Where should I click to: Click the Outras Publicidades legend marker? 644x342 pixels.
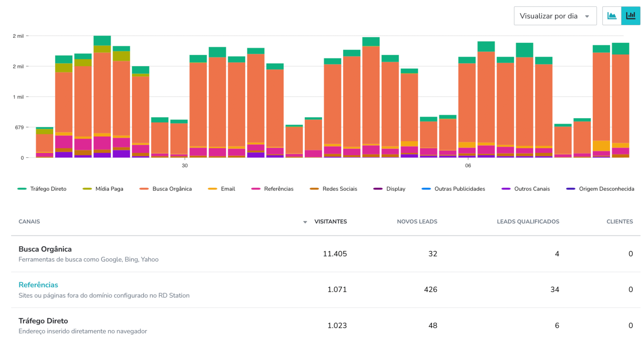pos(426,189)
